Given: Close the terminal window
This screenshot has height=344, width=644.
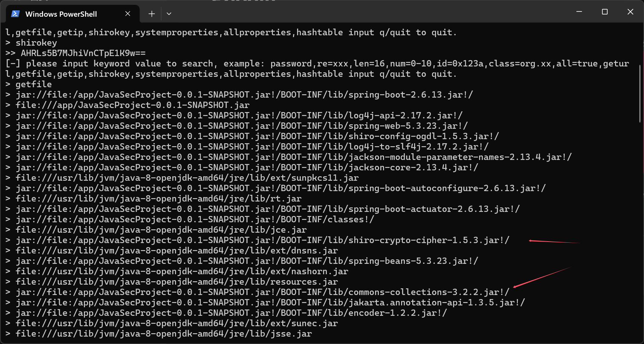Looking at the screenshot, I should pos(630,12).
